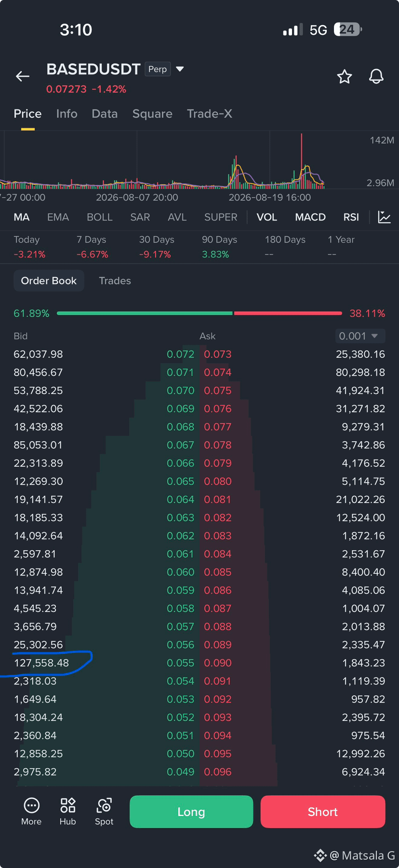This screenshot has height=868, width=399.
Task: Toggle the SAR indicator
Action: point(140,217)
